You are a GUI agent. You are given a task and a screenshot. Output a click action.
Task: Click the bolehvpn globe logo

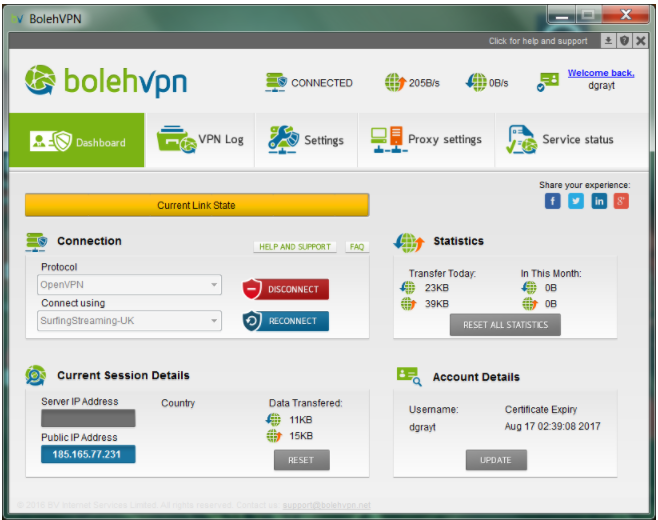[x=40, y=80]
